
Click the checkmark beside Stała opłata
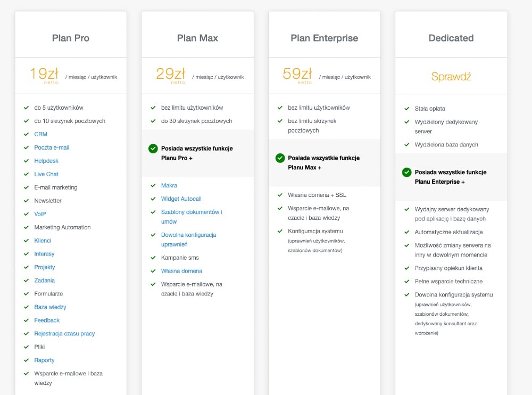point(406,109)
